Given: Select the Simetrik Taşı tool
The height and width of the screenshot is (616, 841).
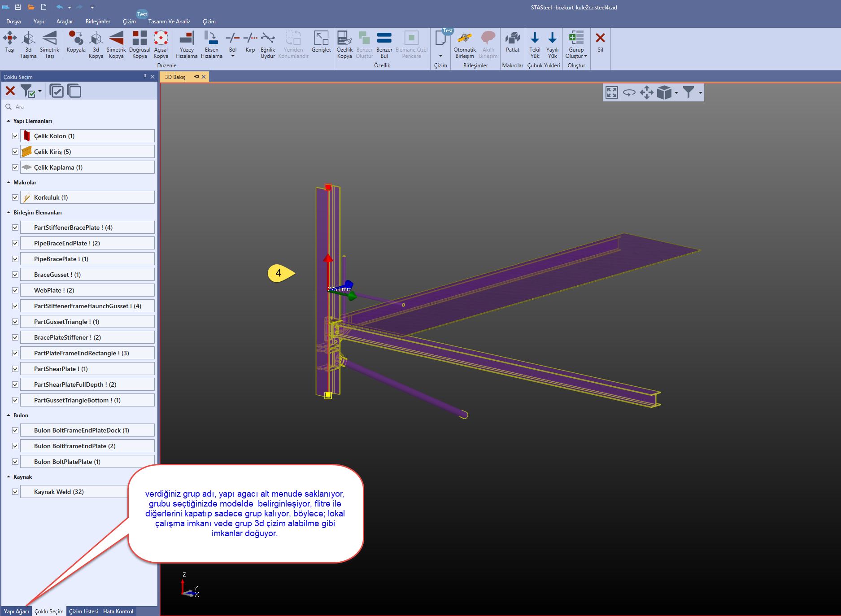Looking at the screenshot, I should (x=49, y=44).
